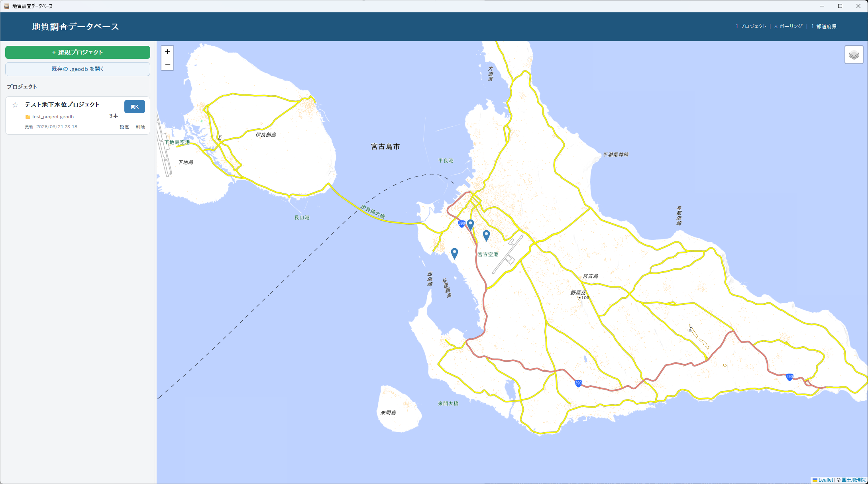This screenshot has width=868, height=484.
Task: Open the project with 開く button
Action: pyautogui.click(x=134, y=107)
